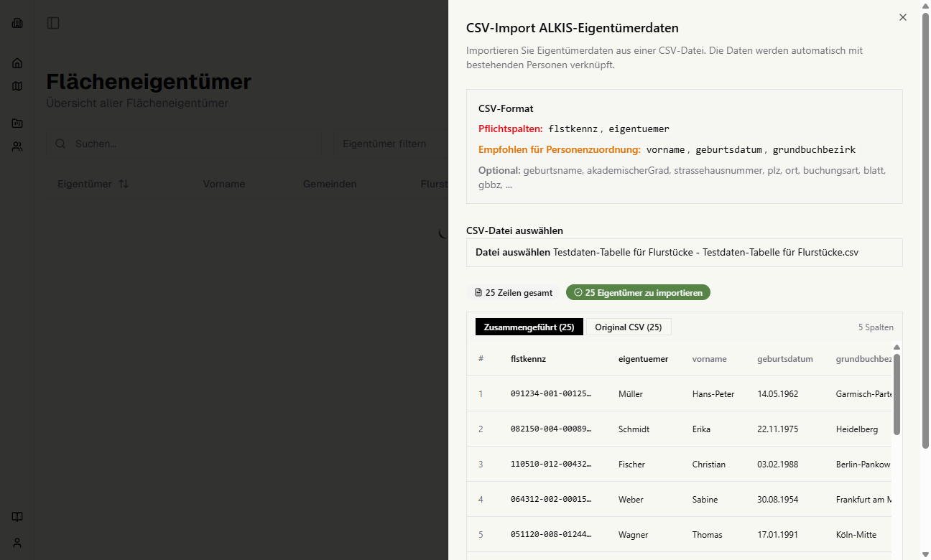This screenshot has height=560, width=931.
Task: Click the Christian cell
Action: pyautogui.click(x=709, y=465)
